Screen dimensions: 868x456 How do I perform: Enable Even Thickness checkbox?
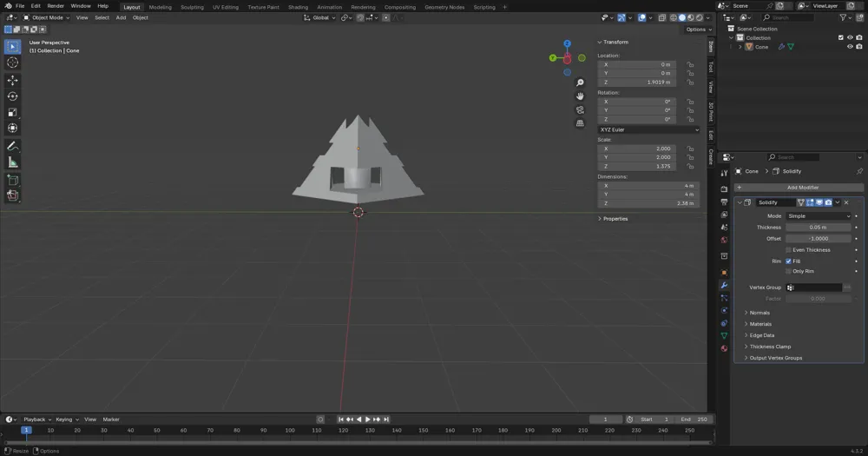click(x=788, y=250)
